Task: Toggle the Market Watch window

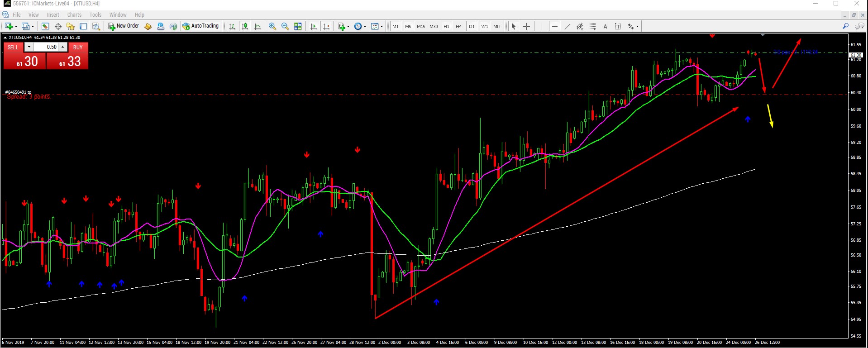Action: [x=45, y=26]
